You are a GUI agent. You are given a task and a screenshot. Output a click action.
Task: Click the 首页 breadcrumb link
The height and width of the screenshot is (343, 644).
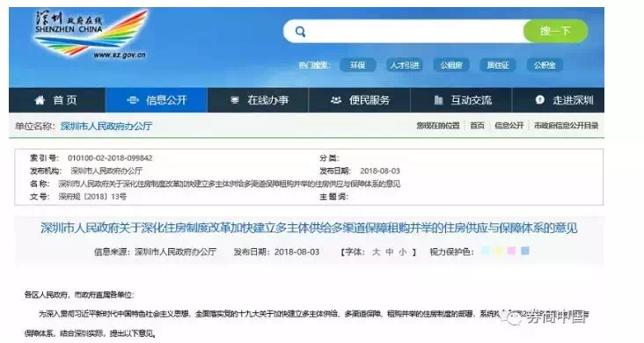477,126
